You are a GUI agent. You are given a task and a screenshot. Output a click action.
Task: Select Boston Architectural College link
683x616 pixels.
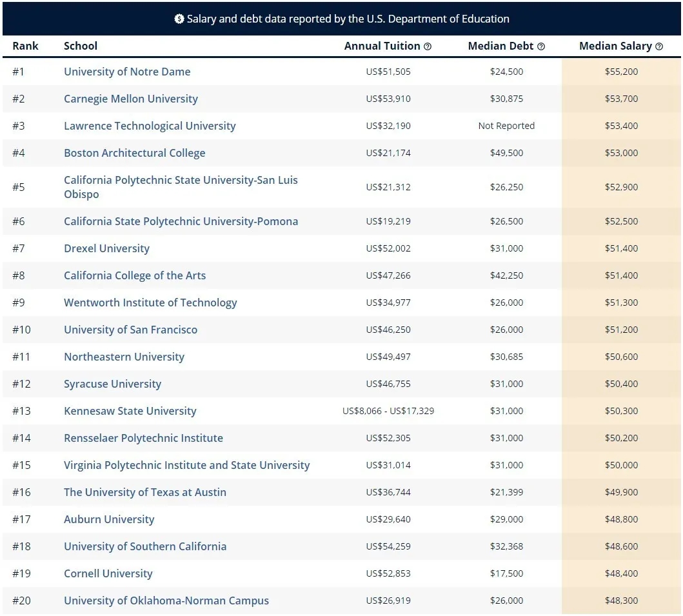click(x=134, y=153)
